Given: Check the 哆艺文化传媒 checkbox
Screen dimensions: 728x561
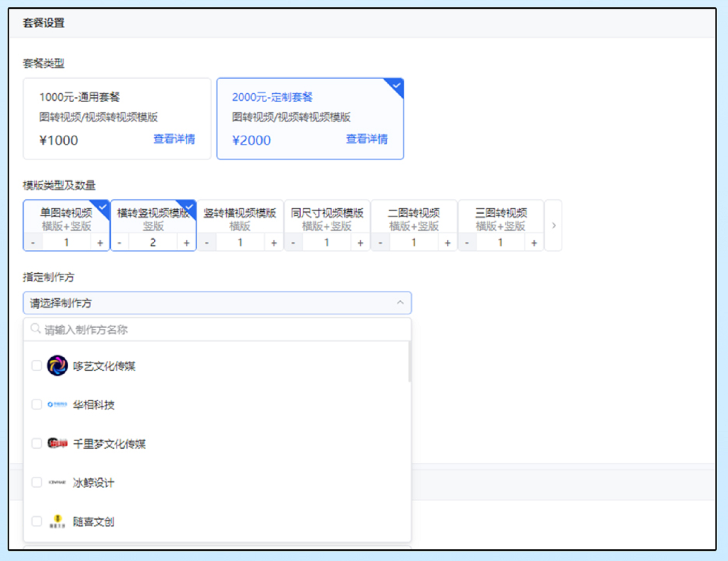Looking at the screenshot, I should (37, 365).
